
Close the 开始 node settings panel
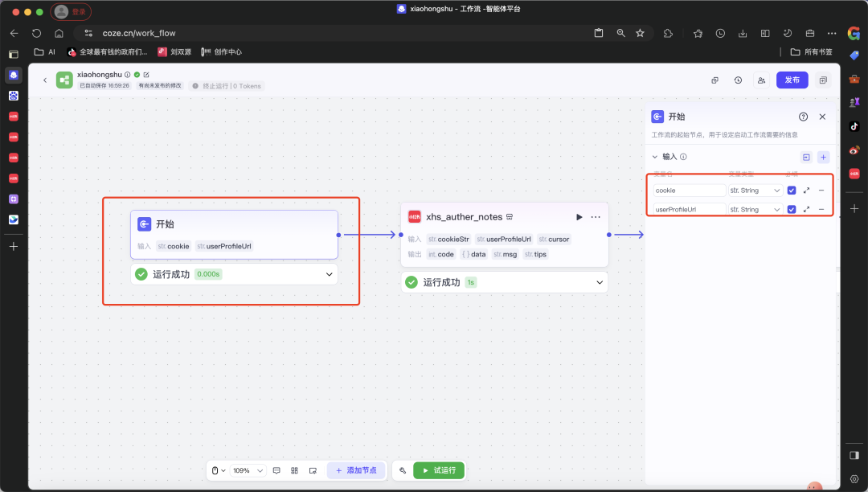822,117
